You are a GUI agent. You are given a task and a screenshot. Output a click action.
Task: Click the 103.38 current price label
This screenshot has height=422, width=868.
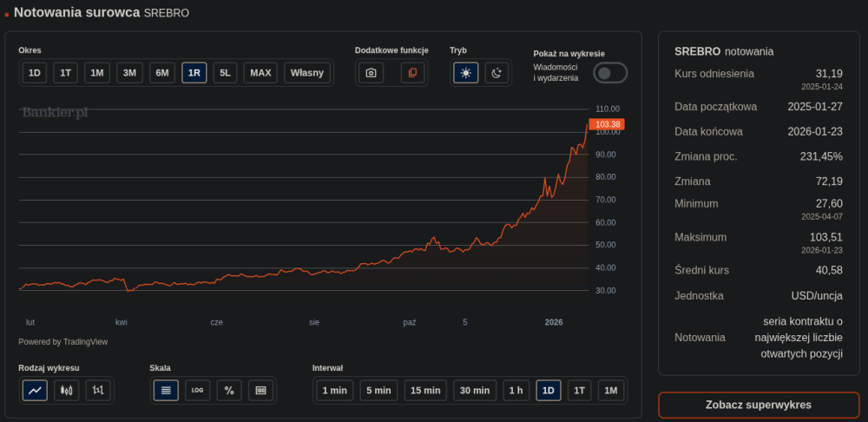(608, 124)
